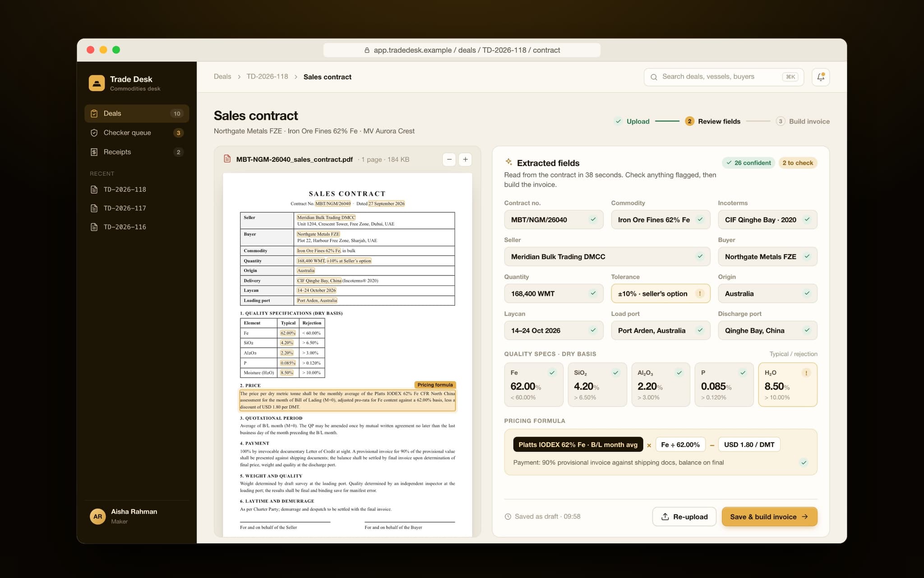Select the Review fields step

[x=713, y=121]
